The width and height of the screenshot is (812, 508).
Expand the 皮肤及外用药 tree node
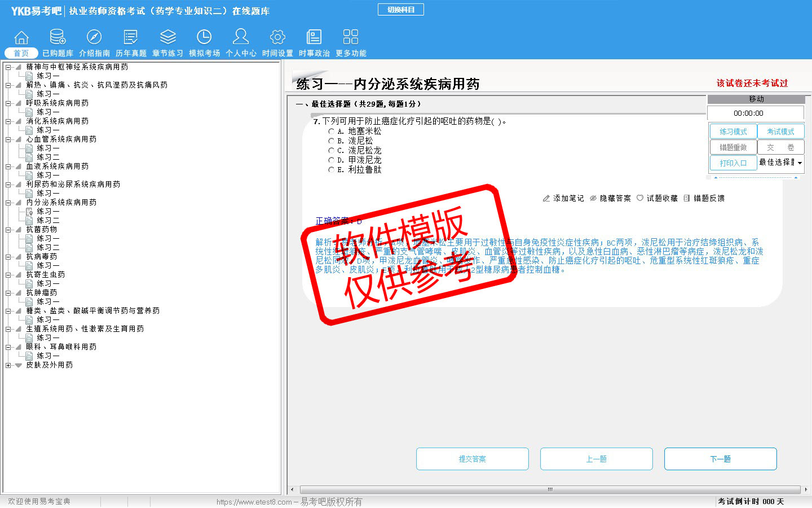pyautogui.click(x=8, y=365)
